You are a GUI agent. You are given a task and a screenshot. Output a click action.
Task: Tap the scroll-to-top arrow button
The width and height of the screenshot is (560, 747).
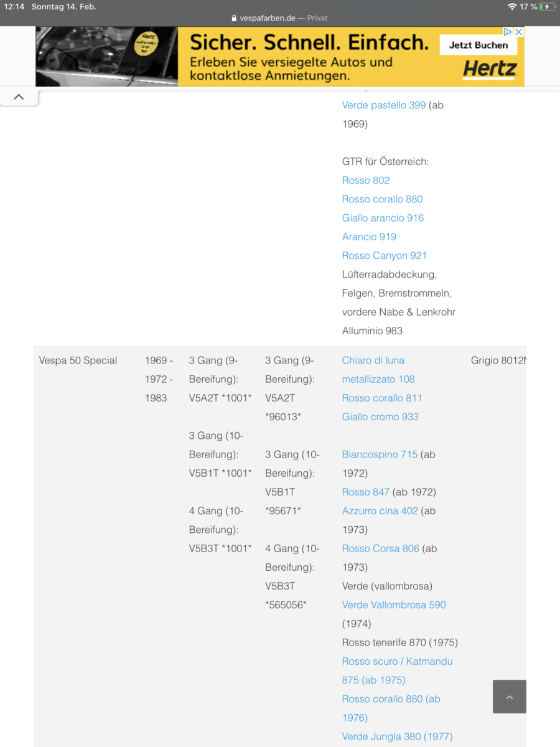(x=509, y=697)
